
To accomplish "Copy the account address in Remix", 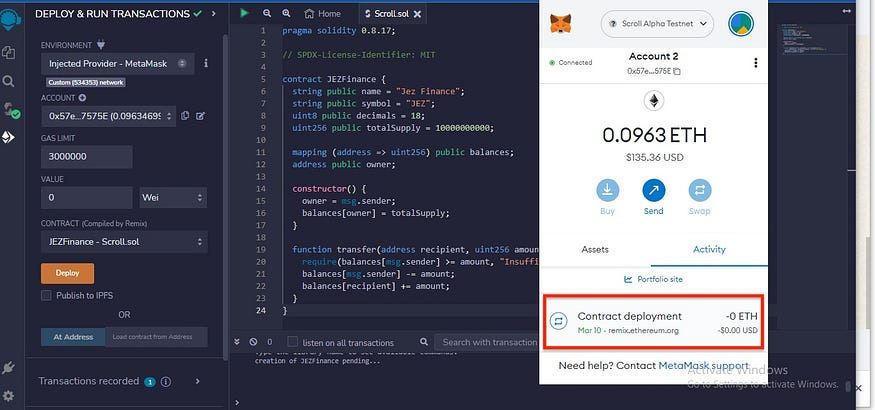I will coord(185,116).
